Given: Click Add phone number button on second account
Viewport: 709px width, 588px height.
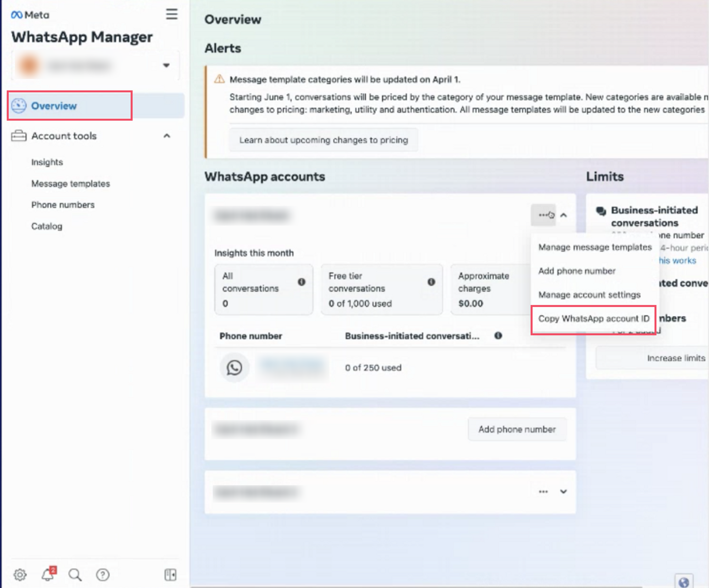Looking at the screenshot, I should point(517,429).
